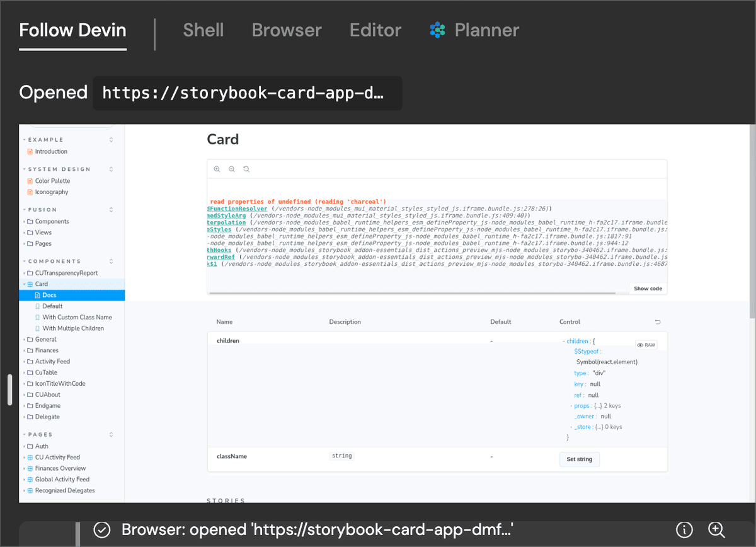
Task: Open the Editor tab
Action: (x=375, y=30)
